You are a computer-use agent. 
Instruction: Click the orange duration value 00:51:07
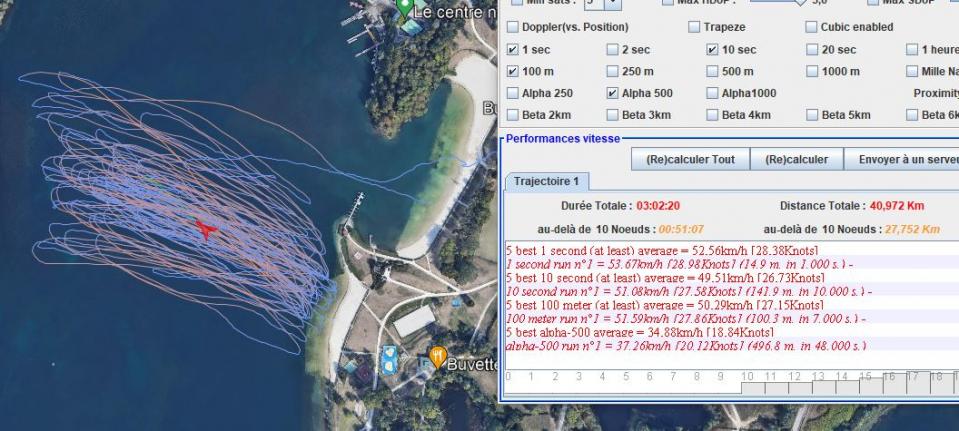pyautogui.click(x=681, y=230)
